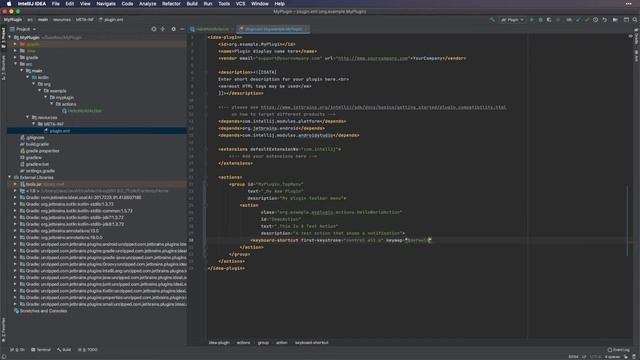Open the Project view selector dropdown

click(23, 29)
